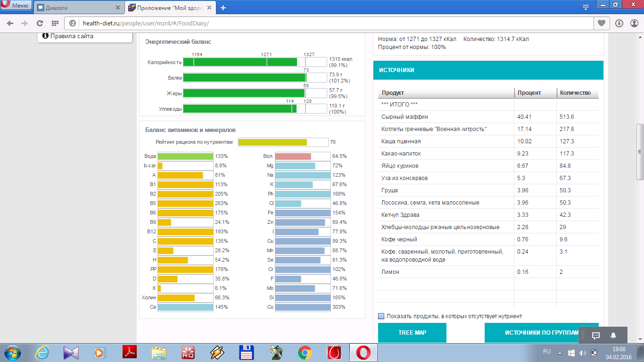
Task: Launch Google Chrome from the taskbar
Action: [305, 352]
